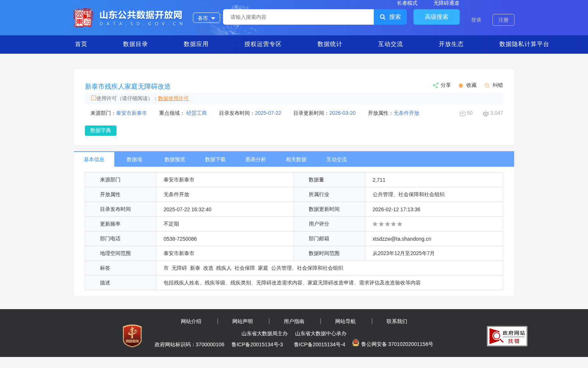Open 无障碍通道 accessibility channel
Viewport: 588px width, 368px height.
[x=447, y=3]
